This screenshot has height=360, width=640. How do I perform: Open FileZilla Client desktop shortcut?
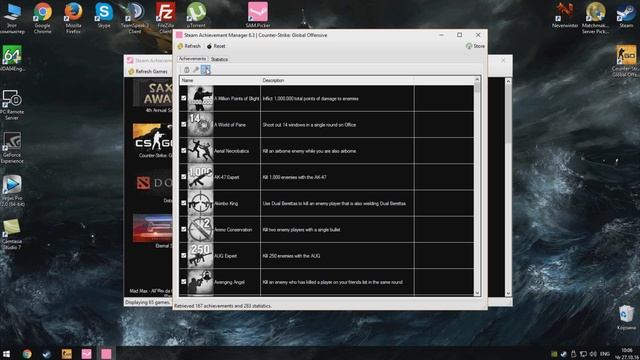(165, 17)
